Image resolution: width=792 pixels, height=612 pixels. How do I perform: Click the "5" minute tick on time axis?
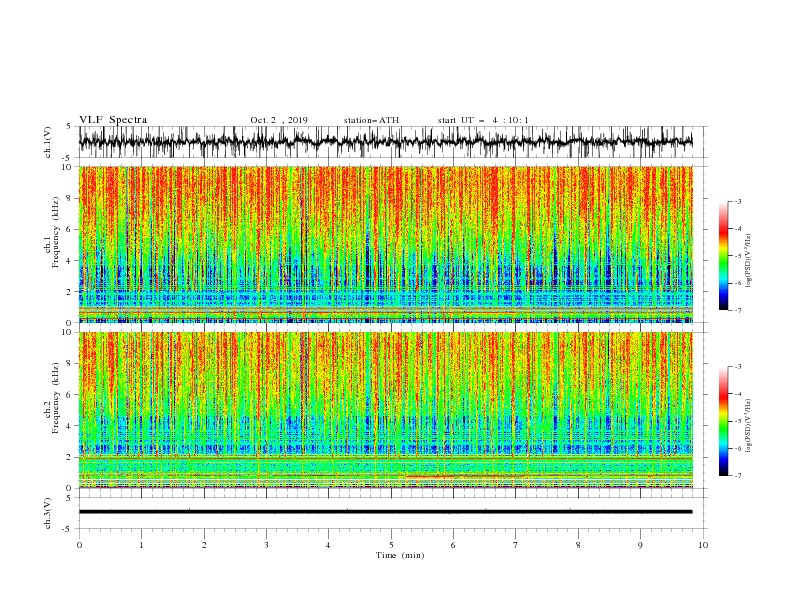(x=391, y=545)
